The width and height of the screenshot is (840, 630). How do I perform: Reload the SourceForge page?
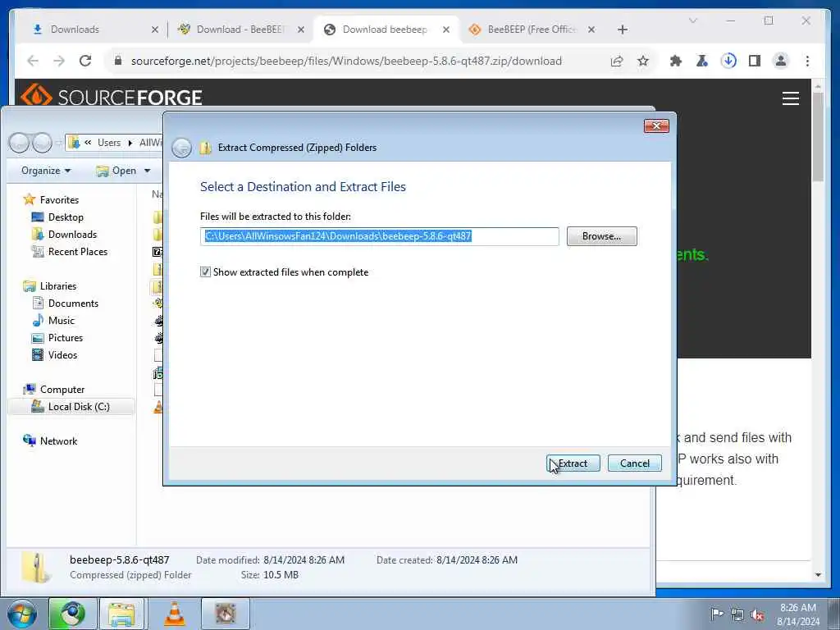[x=85, y=61]
